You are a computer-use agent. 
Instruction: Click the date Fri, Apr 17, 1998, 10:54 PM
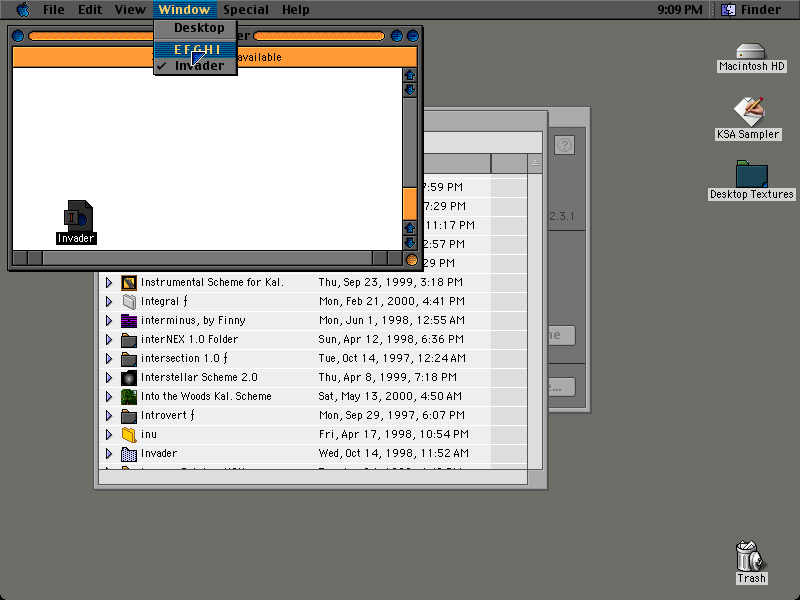point(393,434)
